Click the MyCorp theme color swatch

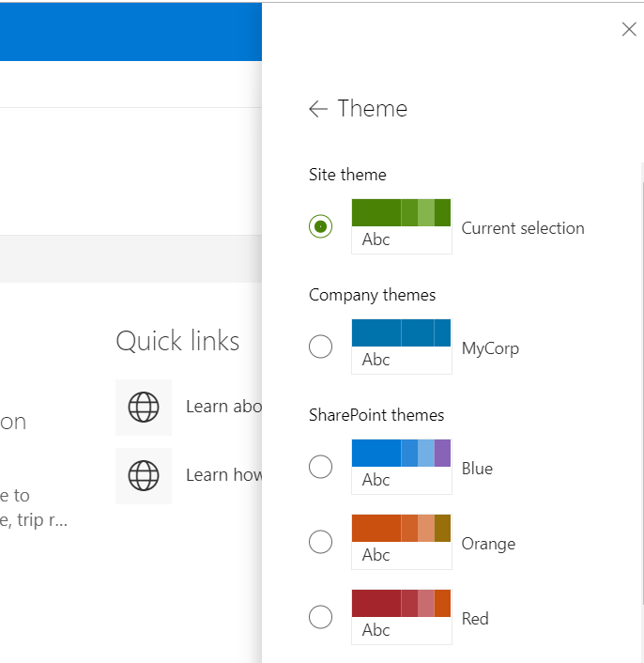coord(402,347)
